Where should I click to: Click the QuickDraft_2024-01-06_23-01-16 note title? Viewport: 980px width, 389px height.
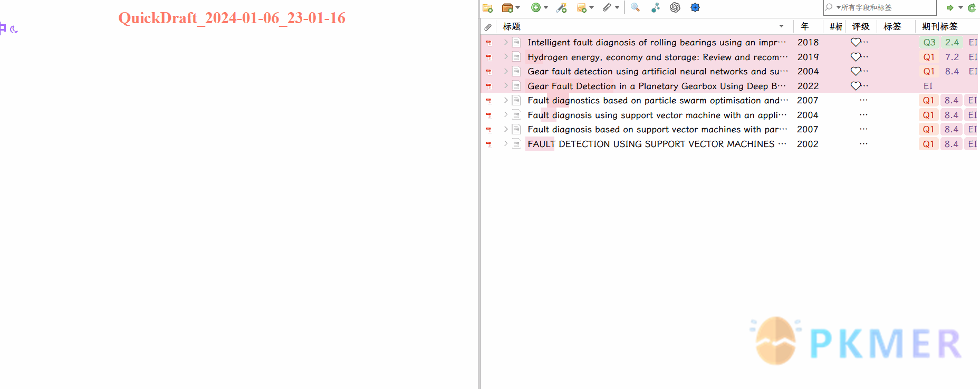[x=232, y=18]
